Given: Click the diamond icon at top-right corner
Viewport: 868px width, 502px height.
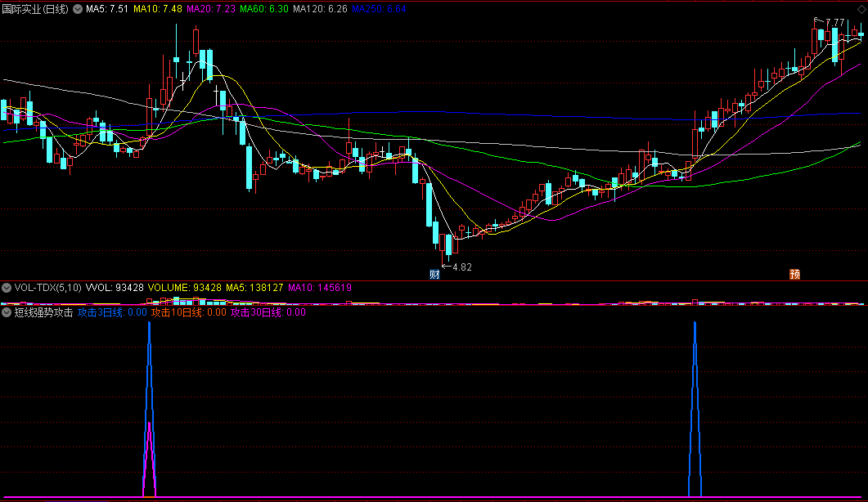Looking at the screenshot, I should [862, 10].
